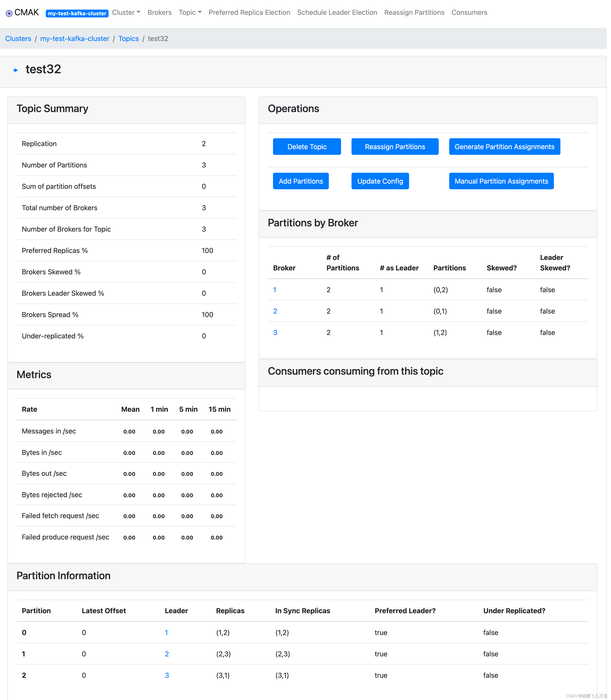This screenshot has width=611, height=700.
Task: Expand the Topic dropdown menu
Action: [190, 13]
